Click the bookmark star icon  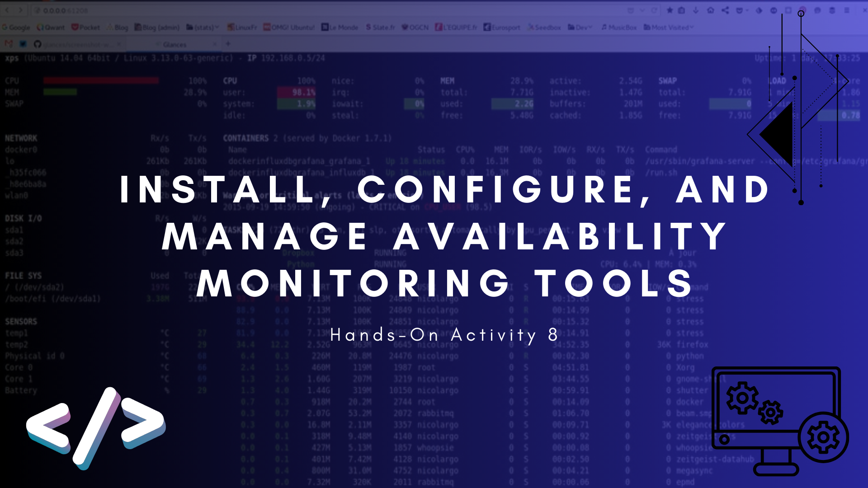coord(670,10)
